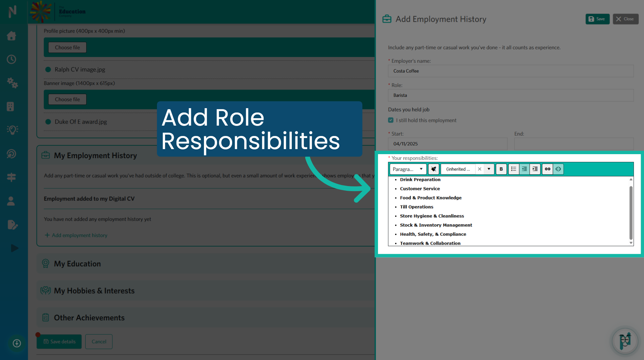Viewport: 644px width, 360px height.
Task: Click Save details button
Action: [x=59, y=342]
